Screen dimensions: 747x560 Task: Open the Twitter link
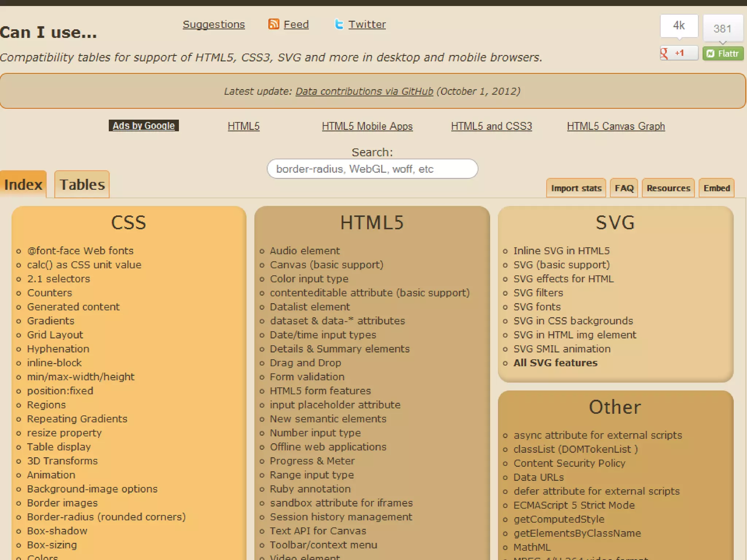[367, 24]
